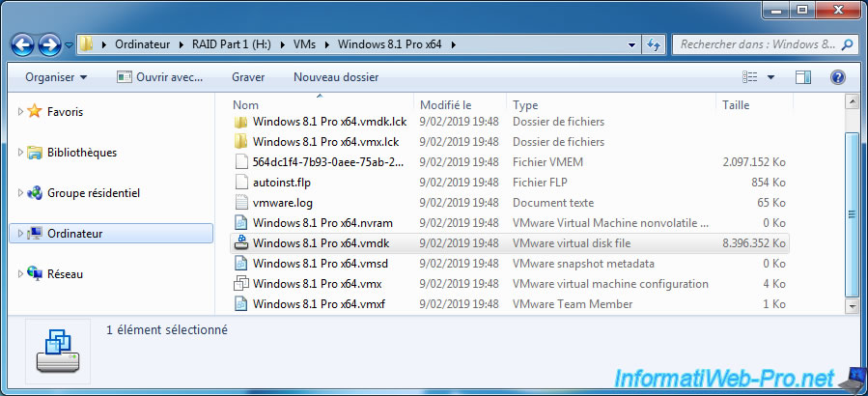
Task: Toggle the preview pane icon
Action: coord(803,77)
